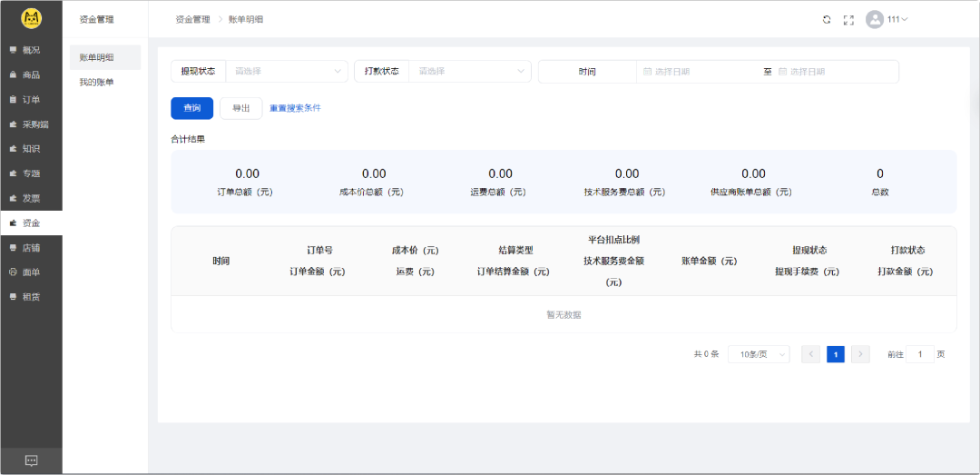The width and height of the screenshot is (980, 475).
Task: Select 资金 funds sidebar item
Action: point(31,223)
